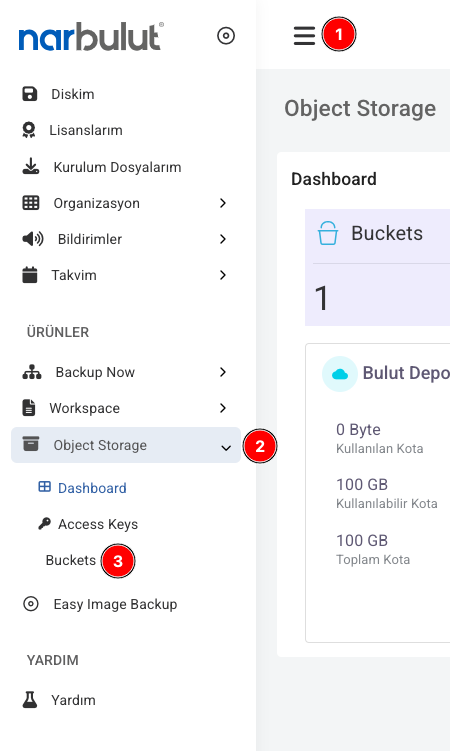450x751 pixels.
Task: Click the Dashboard panel heading
Action: point(334,179)
